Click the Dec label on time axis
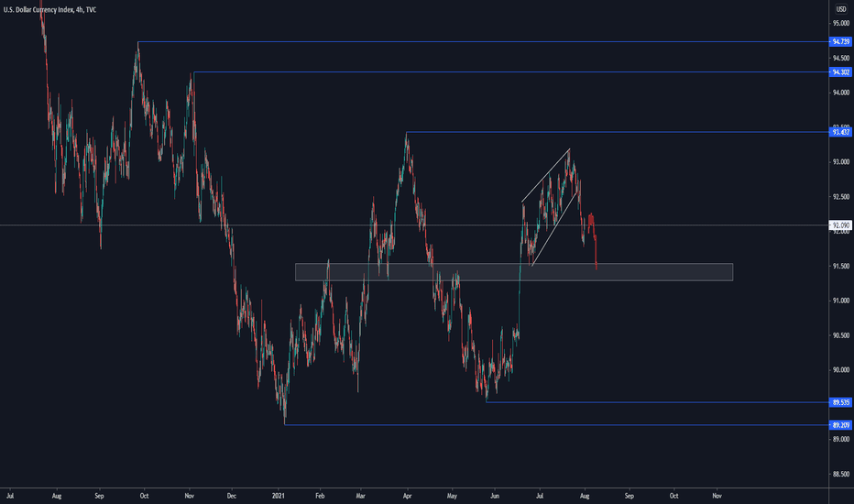 pos(232,496)
